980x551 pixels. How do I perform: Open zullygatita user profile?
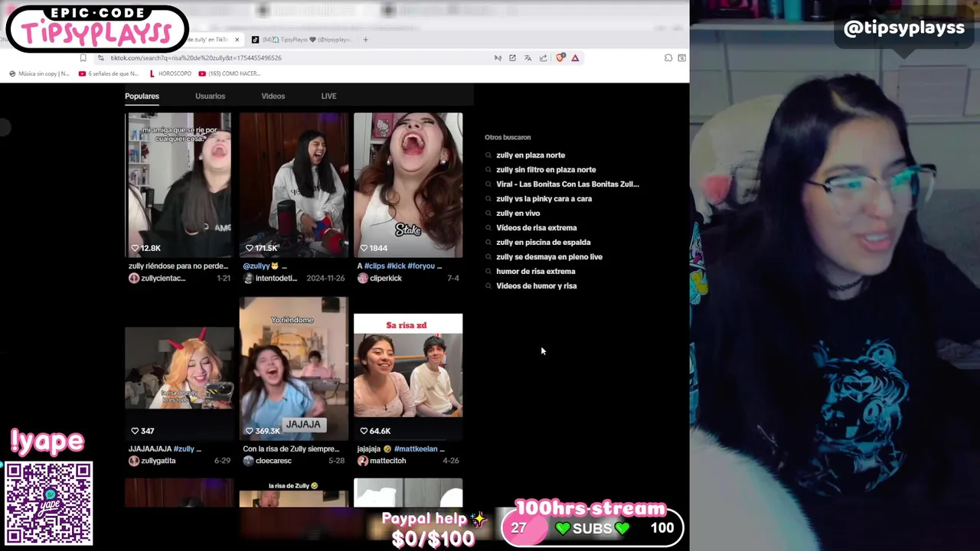point(158,461)
